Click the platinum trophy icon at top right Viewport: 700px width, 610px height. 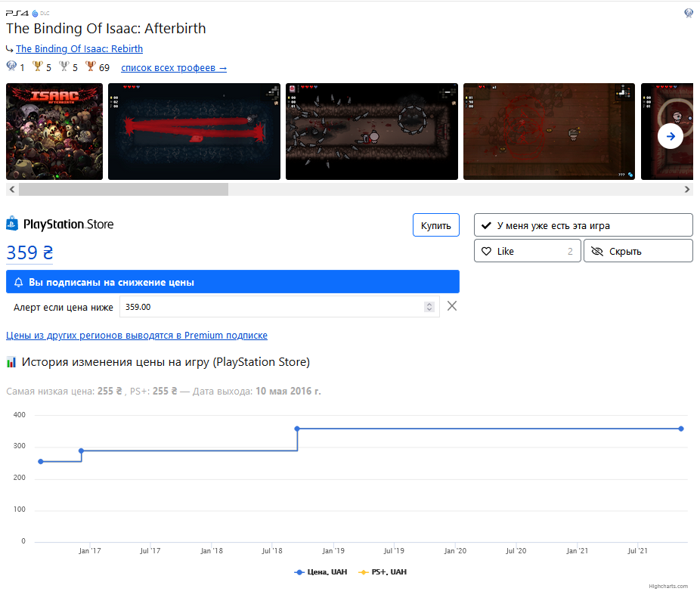coord(689,13)
